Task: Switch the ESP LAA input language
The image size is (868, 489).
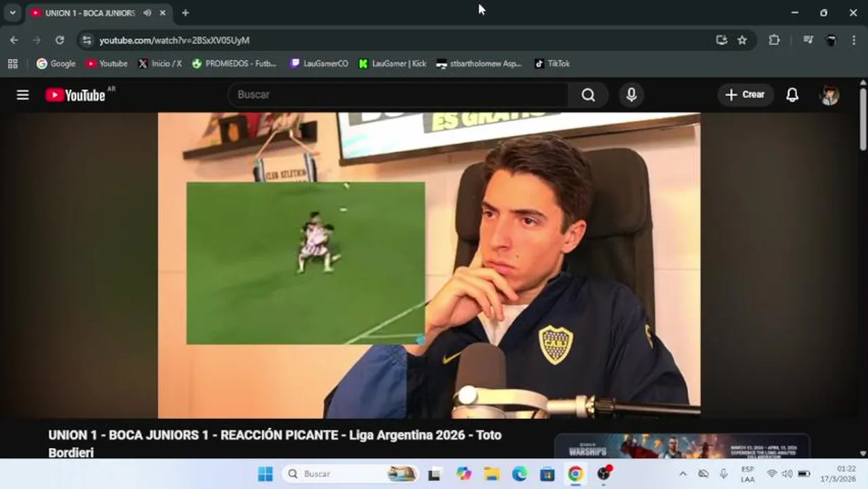Action: 748,474
